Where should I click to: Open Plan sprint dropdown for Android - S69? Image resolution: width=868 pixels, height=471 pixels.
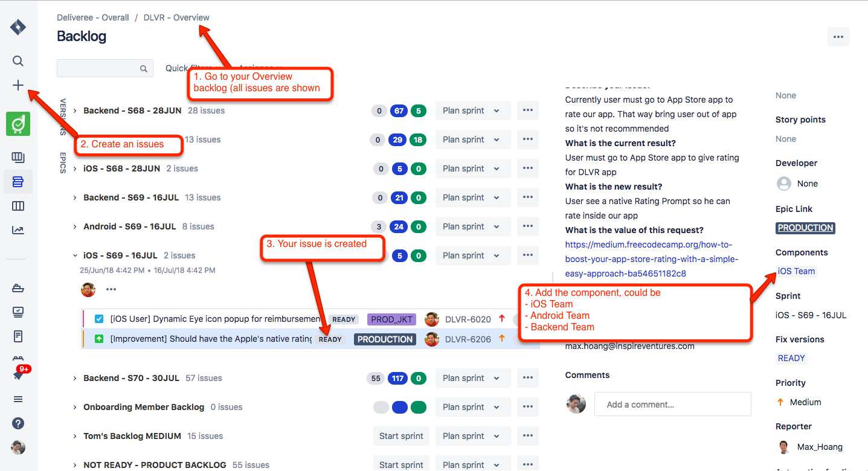click(473, 226)
